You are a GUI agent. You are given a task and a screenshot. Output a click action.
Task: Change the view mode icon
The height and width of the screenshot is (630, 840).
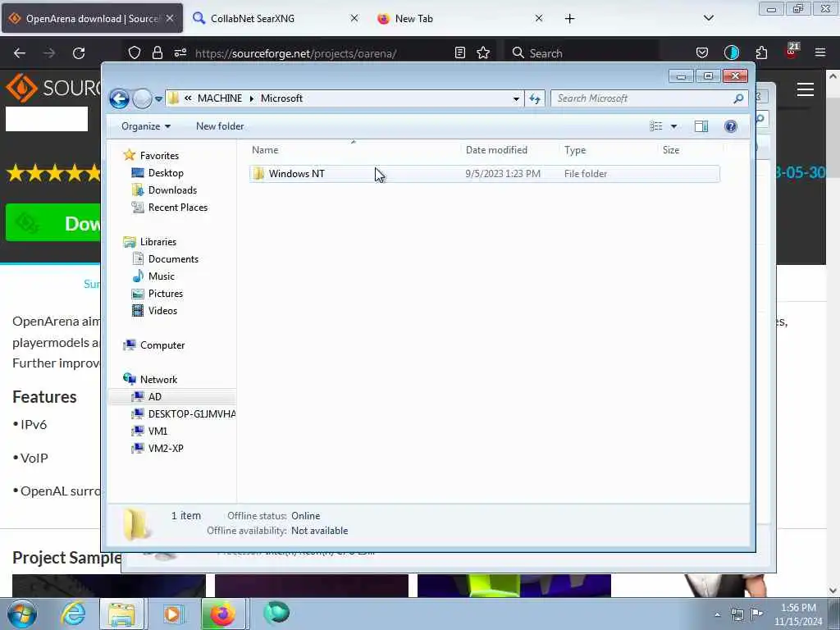click(655, 126)
